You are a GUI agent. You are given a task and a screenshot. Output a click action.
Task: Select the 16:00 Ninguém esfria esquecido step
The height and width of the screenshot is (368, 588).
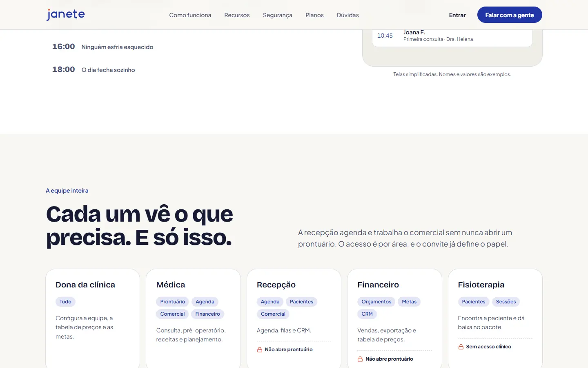click(103, 47)
